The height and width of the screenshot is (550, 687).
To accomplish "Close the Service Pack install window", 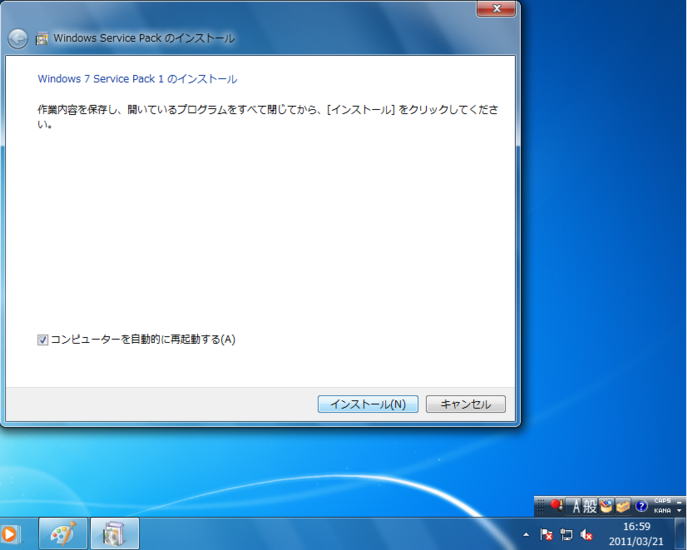I will (x=496, y=9).
